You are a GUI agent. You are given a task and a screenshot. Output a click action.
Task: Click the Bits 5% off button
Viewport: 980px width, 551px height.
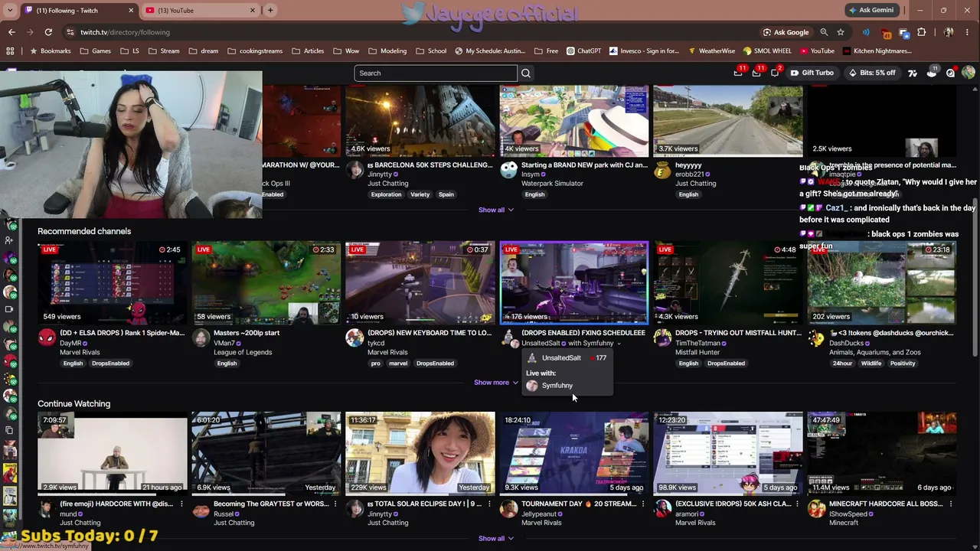tap(872, 73)
